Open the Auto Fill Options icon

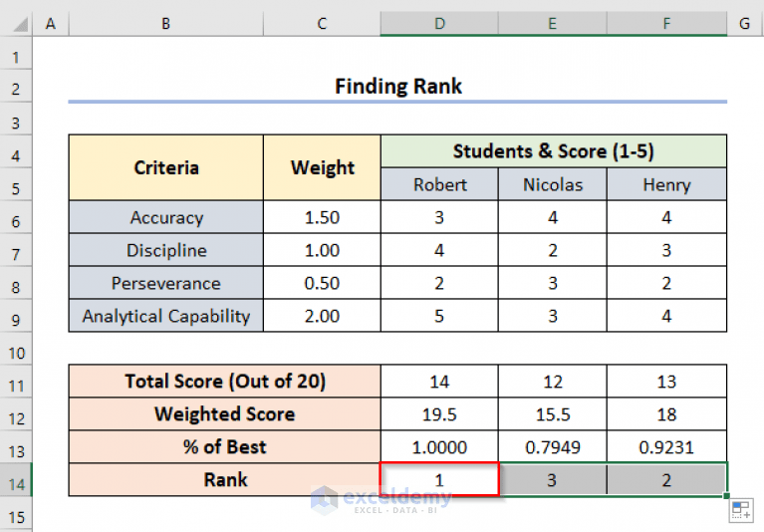tap(741, 510)
